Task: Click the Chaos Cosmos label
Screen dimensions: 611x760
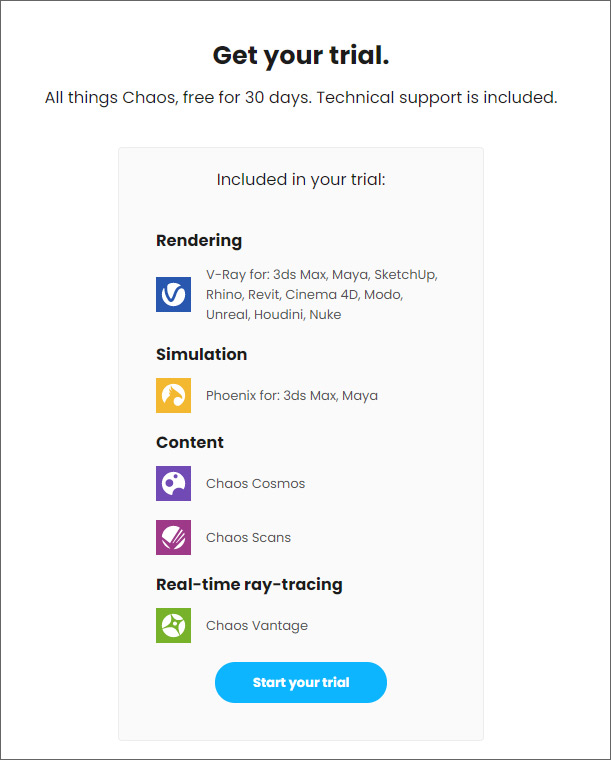Action: click(255, 484)
